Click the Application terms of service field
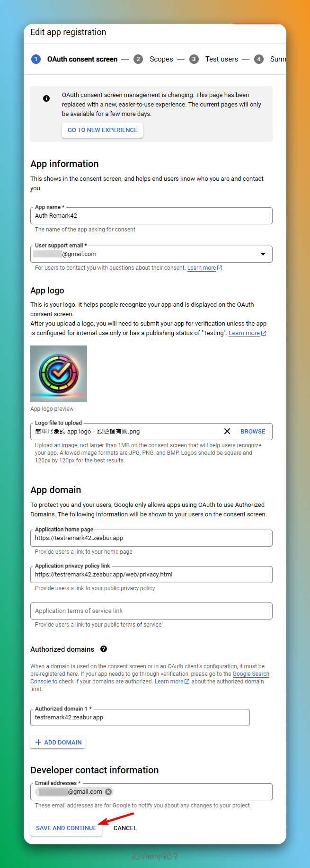The image size is (310, 868). [x=151, y=611]
